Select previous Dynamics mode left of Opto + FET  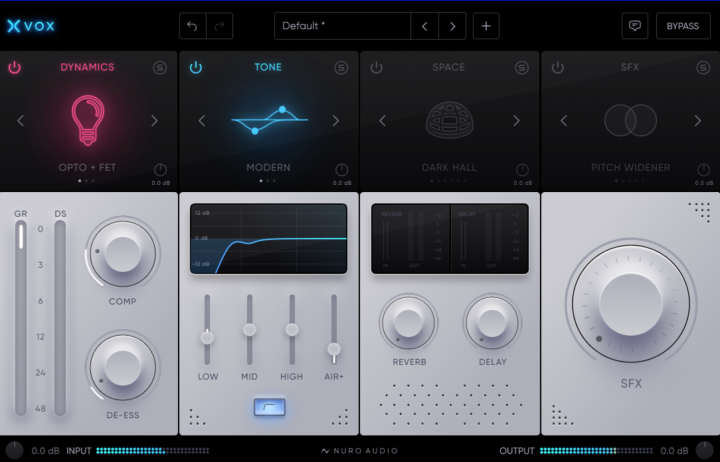coord(21,120)
